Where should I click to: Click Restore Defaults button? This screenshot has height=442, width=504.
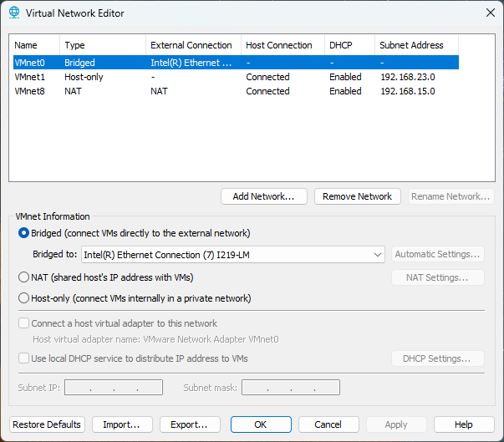pyautogui.click(x=47, y=424)
